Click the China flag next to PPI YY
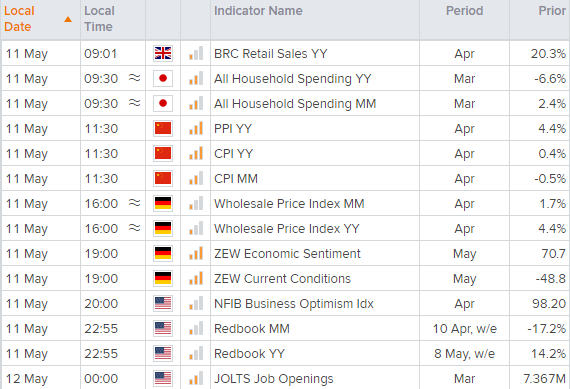The height and width of the screenshot is (389, 570). 163,129
